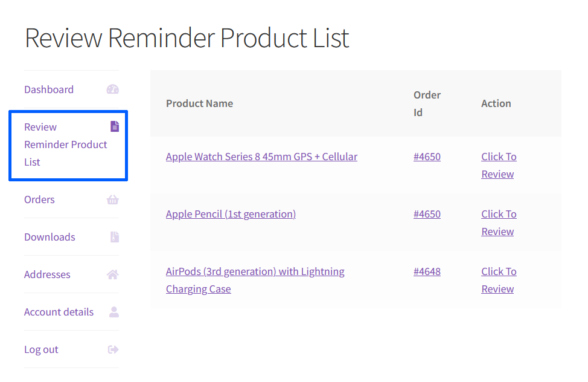Click the shopping basket icon next to Orders
The width and height of the screenshot is (588, 382).
[x=113, y=199]
